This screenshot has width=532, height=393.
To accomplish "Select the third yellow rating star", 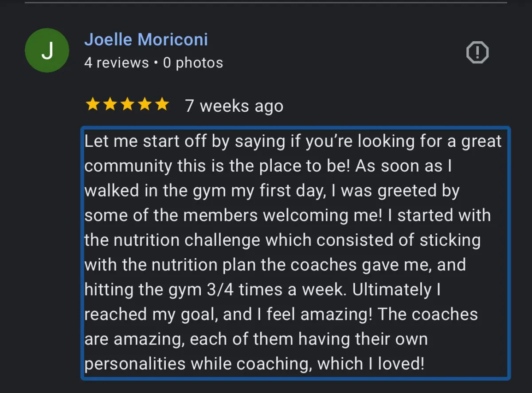I will [127, 105].
